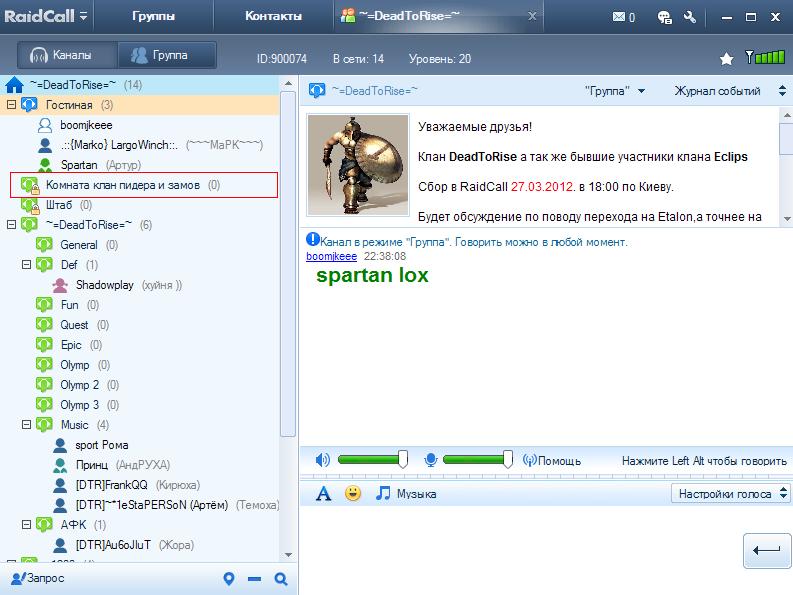This screenshot has height=595, width=793.
Task: Send message with the enter arrow button
Action: tap(767, 550)
